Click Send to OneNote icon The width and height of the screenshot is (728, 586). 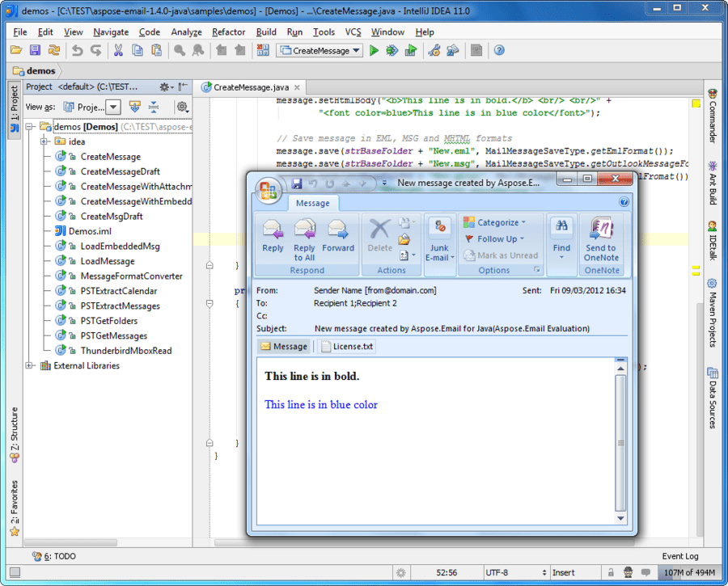coord(601,240)
